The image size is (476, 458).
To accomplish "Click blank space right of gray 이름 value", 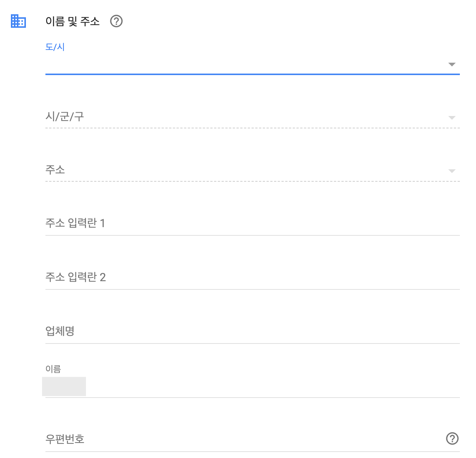I will pos(273,386).
